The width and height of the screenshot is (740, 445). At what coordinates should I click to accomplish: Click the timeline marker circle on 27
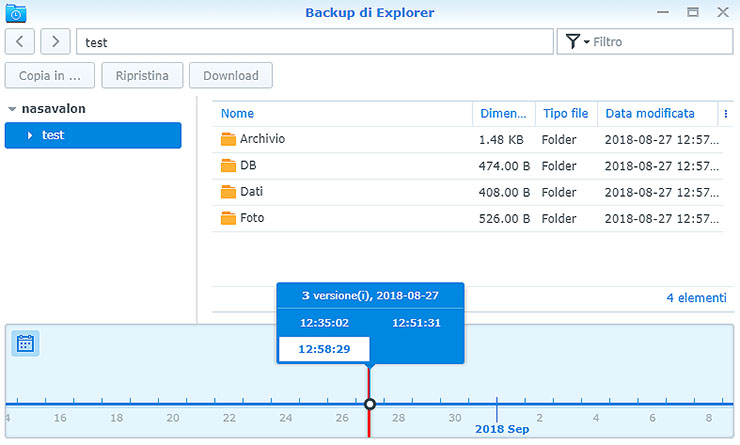coord(370,404)
